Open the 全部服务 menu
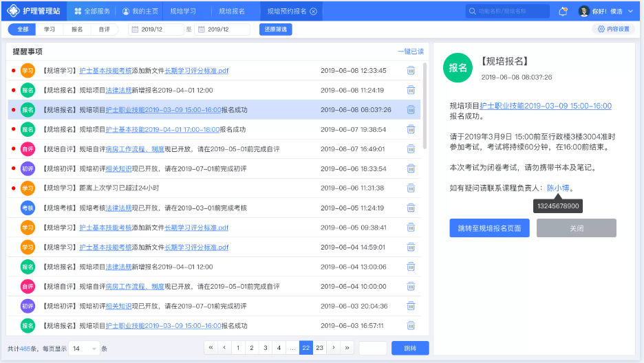The image size is (644, 363). [x=92, y=12]
